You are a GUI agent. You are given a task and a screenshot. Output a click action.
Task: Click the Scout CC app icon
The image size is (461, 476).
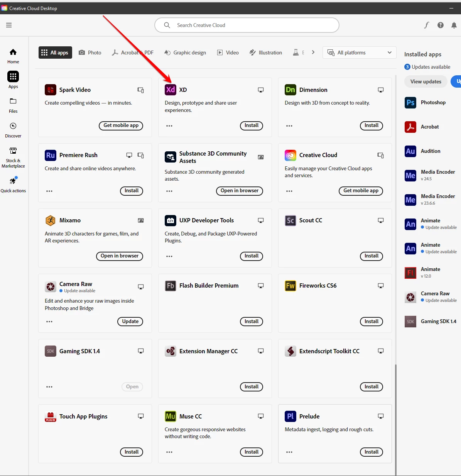290,220
